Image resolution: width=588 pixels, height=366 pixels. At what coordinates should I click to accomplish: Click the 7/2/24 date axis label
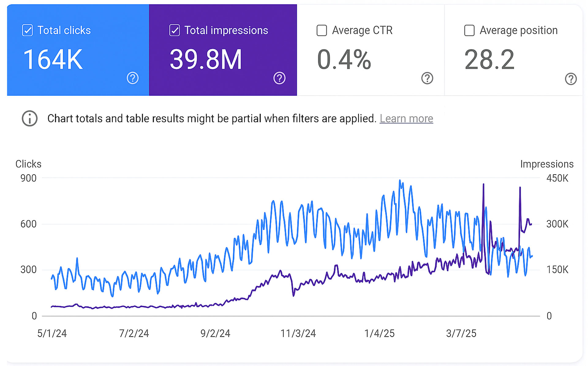[134, 333]
